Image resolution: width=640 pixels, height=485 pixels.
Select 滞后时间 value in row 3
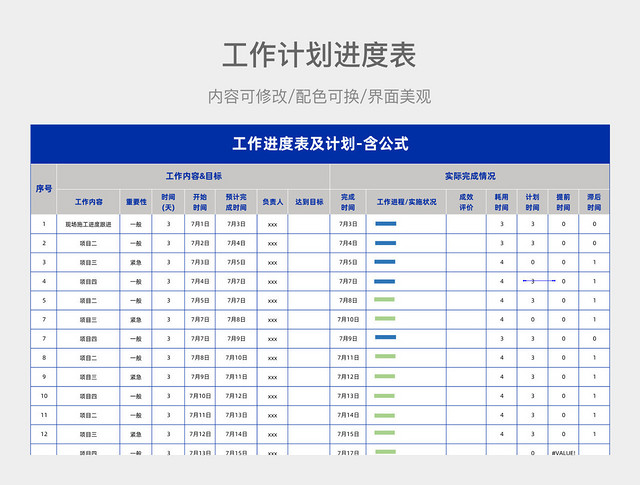pos(594,263)
